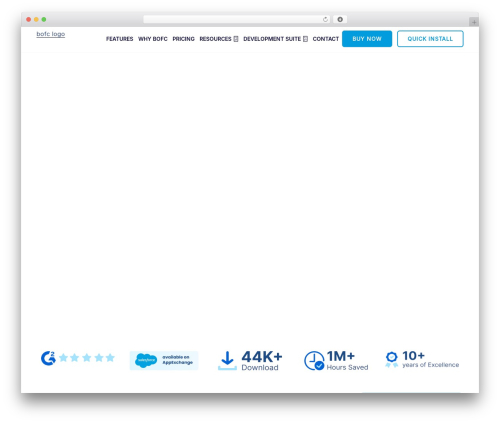Expand the Development Suite dropdown arrow

[x=305, y=39]
